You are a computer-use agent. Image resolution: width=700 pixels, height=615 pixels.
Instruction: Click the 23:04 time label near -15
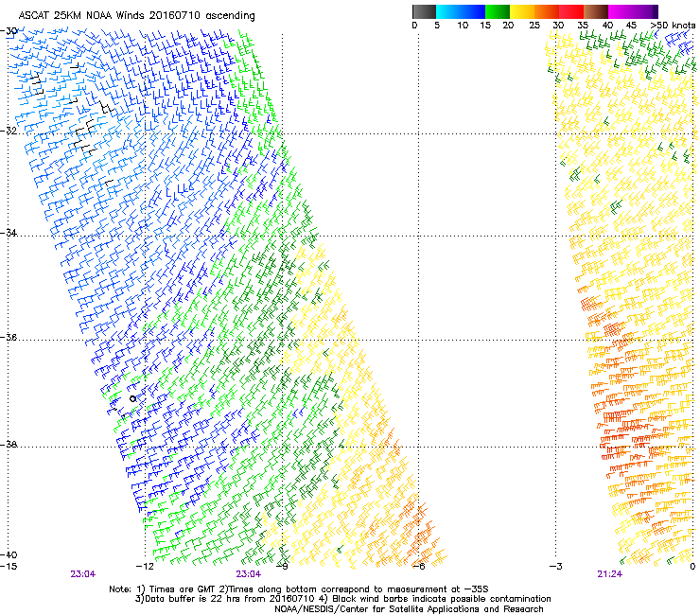[83, 574]
